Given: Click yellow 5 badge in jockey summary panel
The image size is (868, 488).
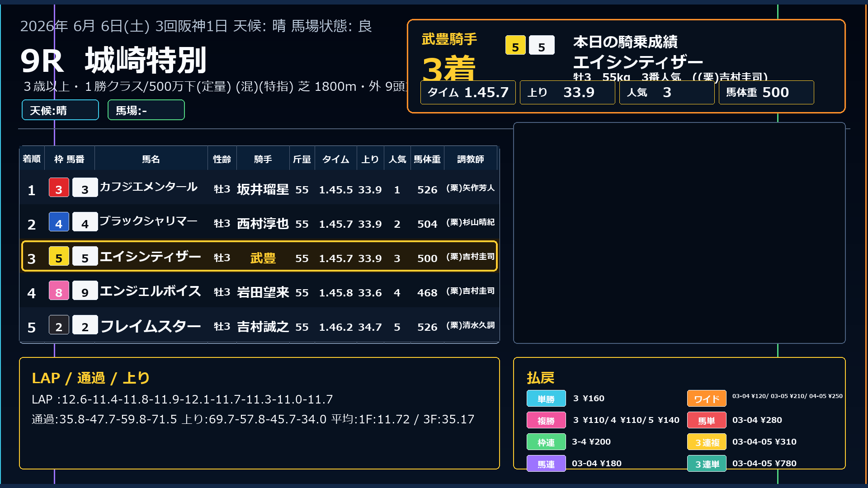Looking at the screenshot, I should pos(515,45).
